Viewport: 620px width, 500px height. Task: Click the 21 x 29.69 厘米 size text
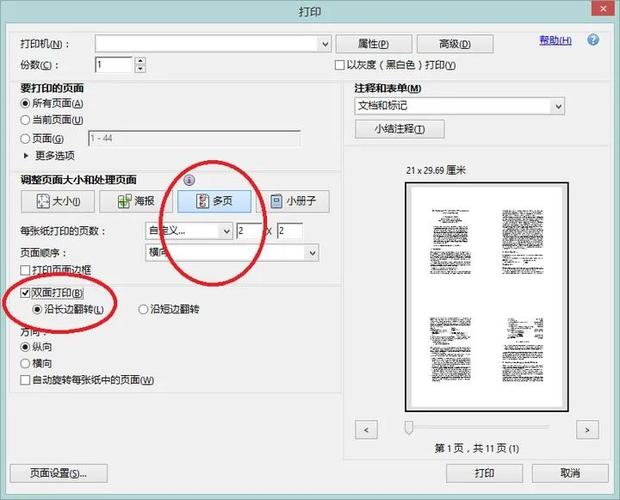pos(436,170)
